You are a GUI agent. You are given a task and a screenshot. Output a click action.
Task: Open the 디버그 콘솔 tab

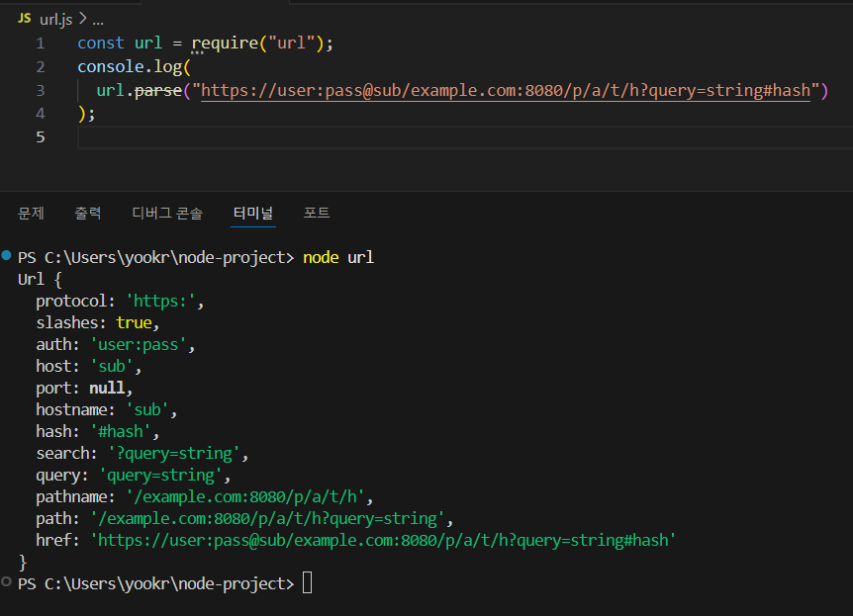tap(167, 213)
